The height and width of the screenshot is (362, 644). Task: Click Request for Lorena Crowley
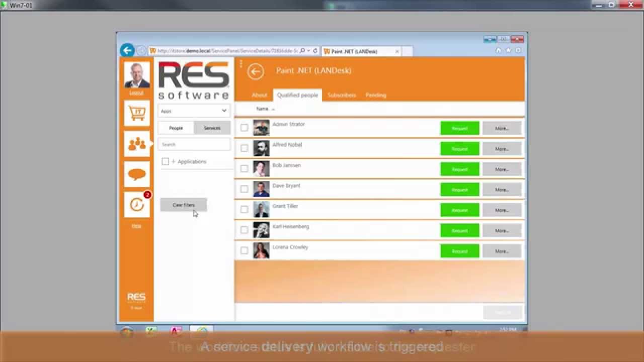click(x=459, y=251)
